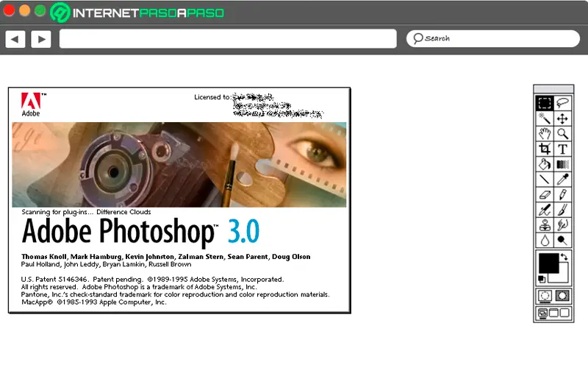Click the "MacApp ©1985-1993 Apple Computer" line
Viewport: 588px width, 368px height.
click(x=94, y=302)
